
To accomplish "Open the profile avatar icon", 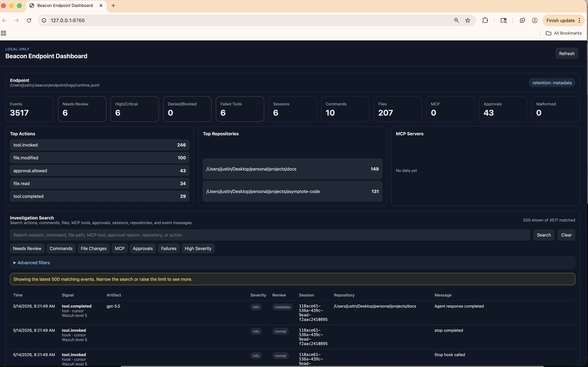I will 535,20.
